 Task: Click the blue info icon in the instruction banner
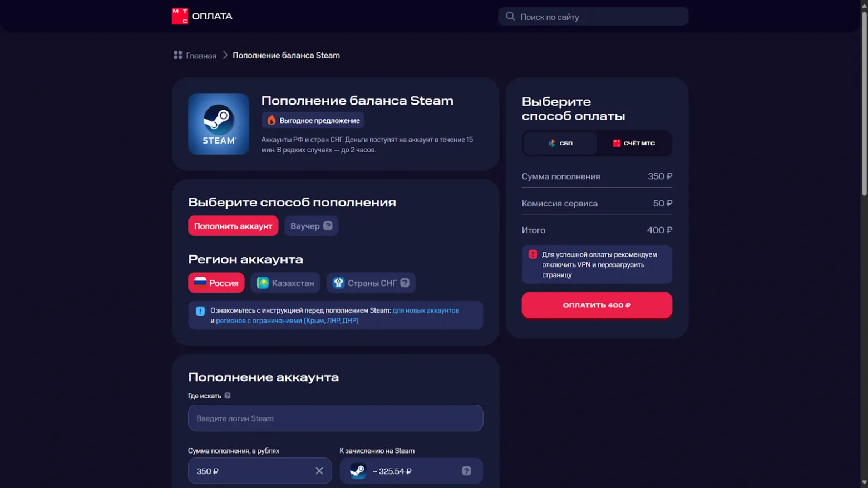[200, 311]
